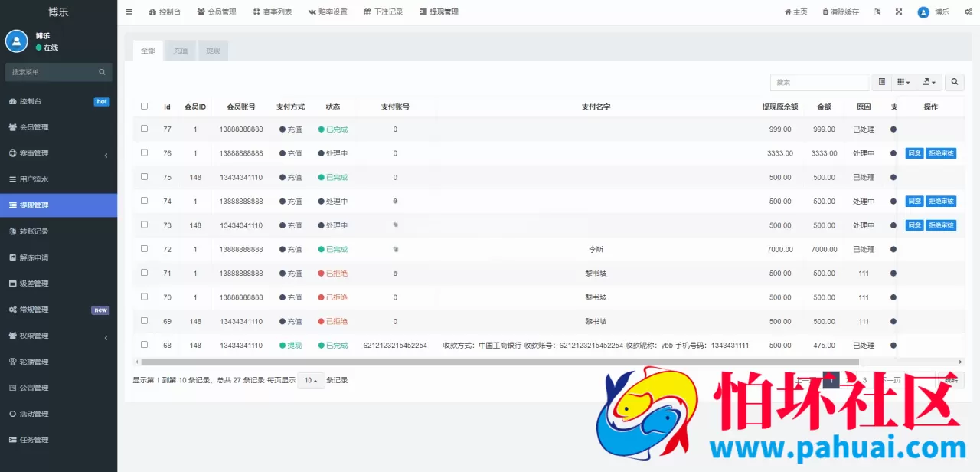Open 解冻申请 in the left sidebar
This screenshot has width=980, height=472.
click(x=58, y=257)
